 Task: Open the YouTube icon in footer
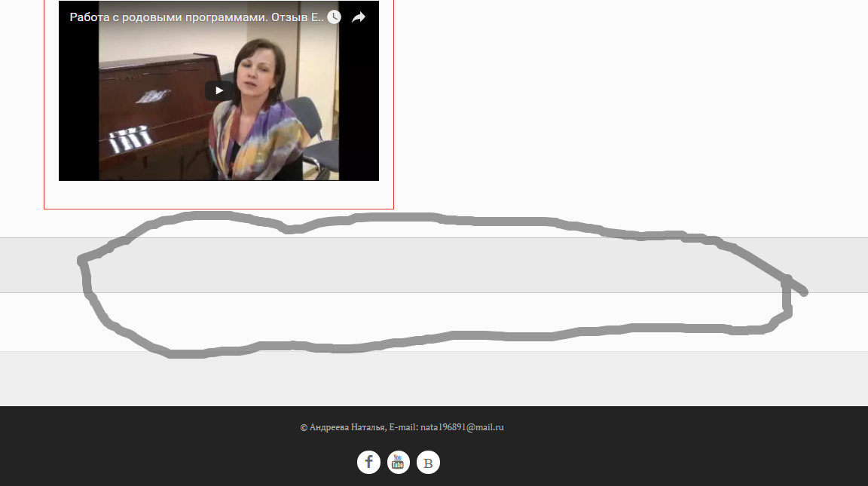pos(398,462)
